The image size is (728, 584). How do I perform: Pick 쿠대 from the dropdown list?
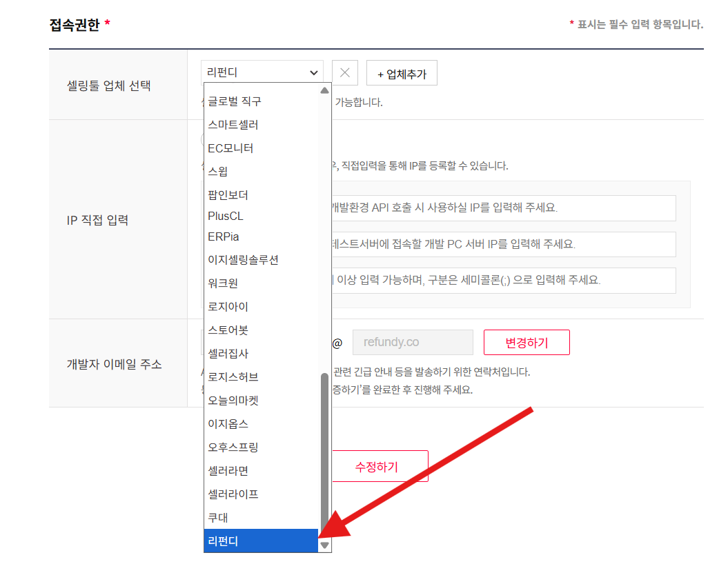261,518
